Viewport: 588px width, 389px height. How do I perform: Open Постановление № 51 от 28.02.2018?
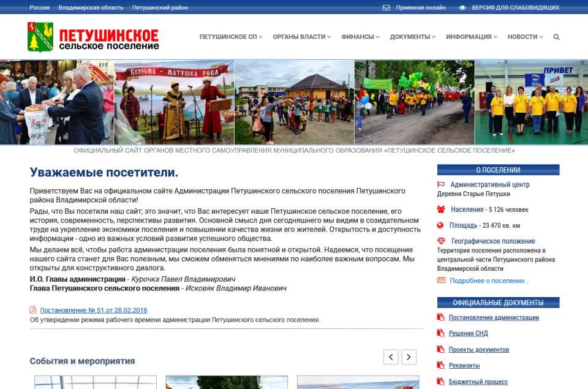[x=93, y=310]
